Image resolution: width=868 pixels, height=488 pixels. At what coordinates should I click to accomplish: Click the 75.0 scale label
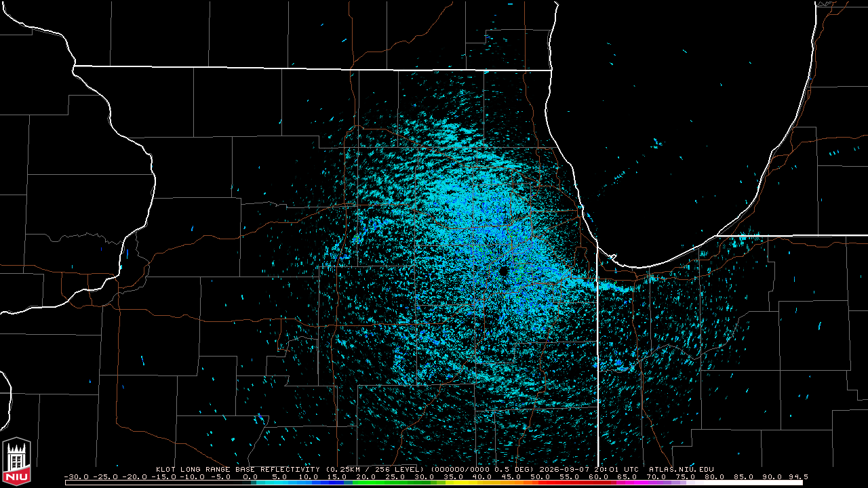click(x=686, y=476)
